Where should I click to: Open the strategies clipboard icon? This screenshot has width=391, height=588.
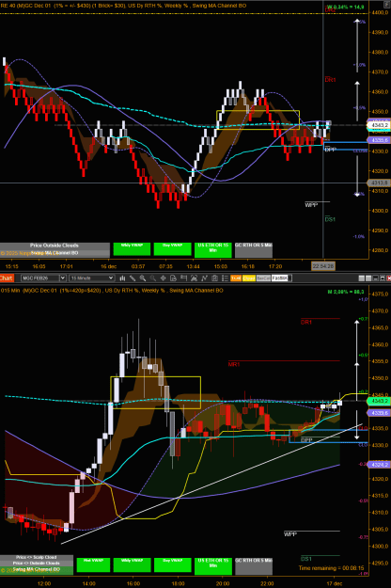(x=214, y=278)
